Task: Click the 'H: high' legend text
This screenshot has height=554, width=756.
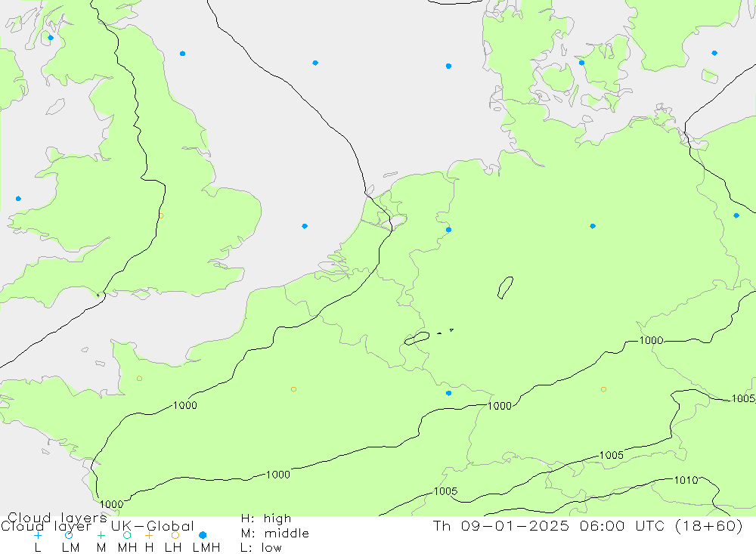Action: pos(266,518)
